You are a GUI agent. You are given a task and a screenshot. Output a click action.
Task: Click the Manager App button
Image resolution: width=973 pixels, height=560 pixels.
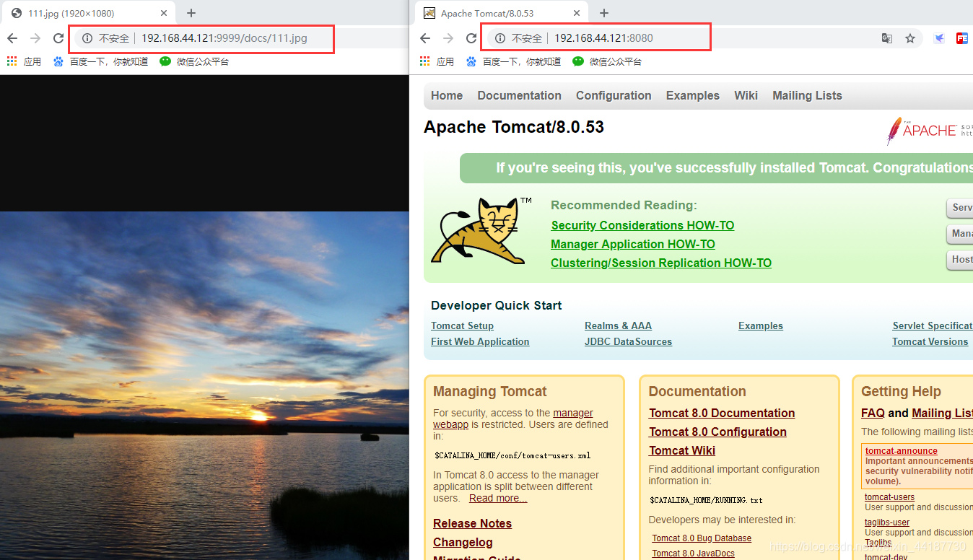tap(960, 234)
